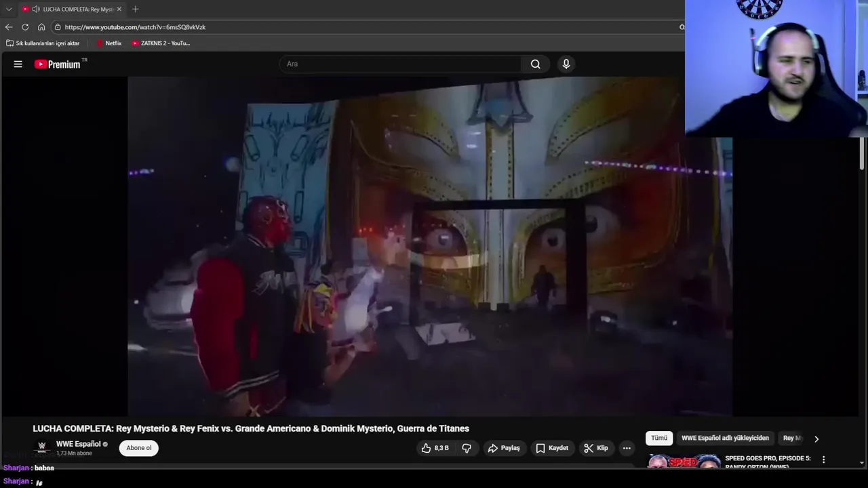Viewport: 868px width, 488px height.
Task: Click the search magnifier button
Action: pos(536,64)
